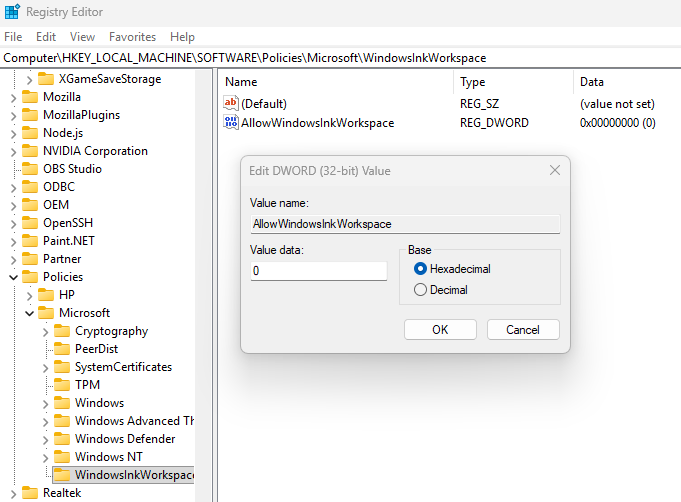Click the XGameSaveStorage folder icon
Viewport: 681px width, 502px height.
(46, 79)
